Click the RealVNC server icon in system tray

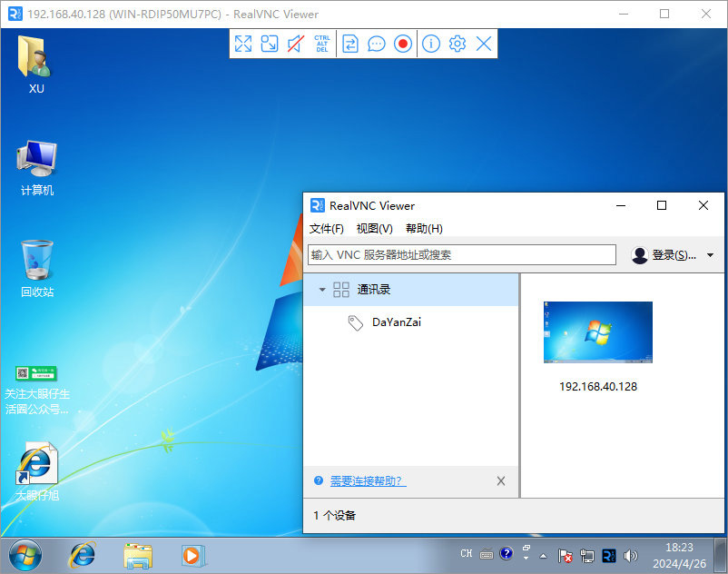pos(608,555)
